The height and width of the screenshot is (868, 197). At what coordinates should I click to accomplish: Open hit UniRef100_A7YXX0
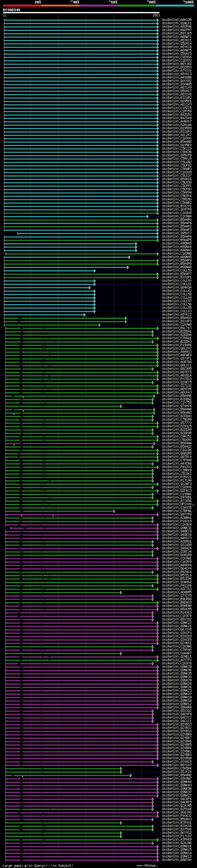[176, 71]
